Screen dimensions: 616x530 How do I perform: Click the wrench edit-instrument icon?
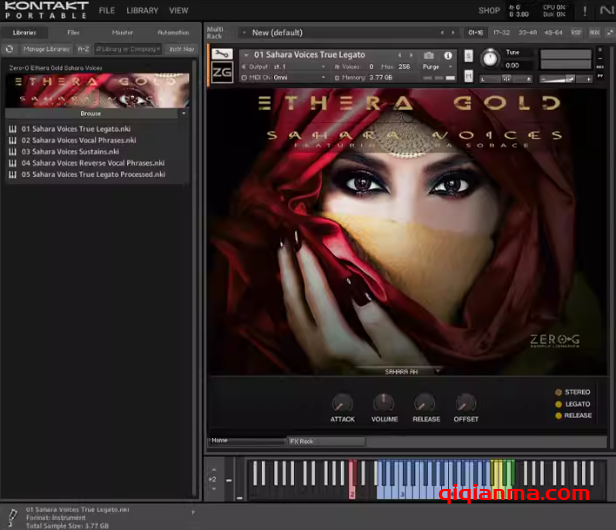click(222, 54)
